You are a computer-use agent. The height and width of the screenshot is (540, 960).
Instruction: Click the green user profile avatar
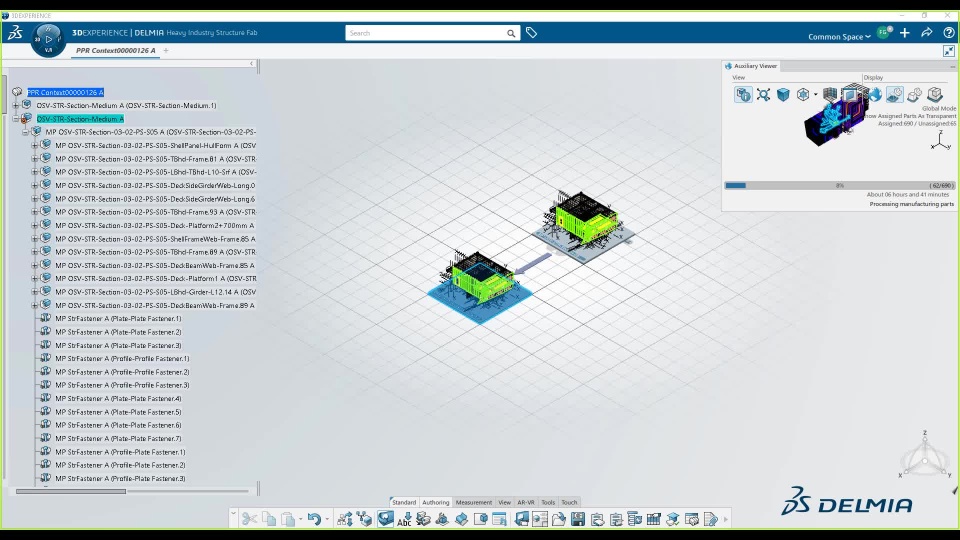(x=884, y=32)
